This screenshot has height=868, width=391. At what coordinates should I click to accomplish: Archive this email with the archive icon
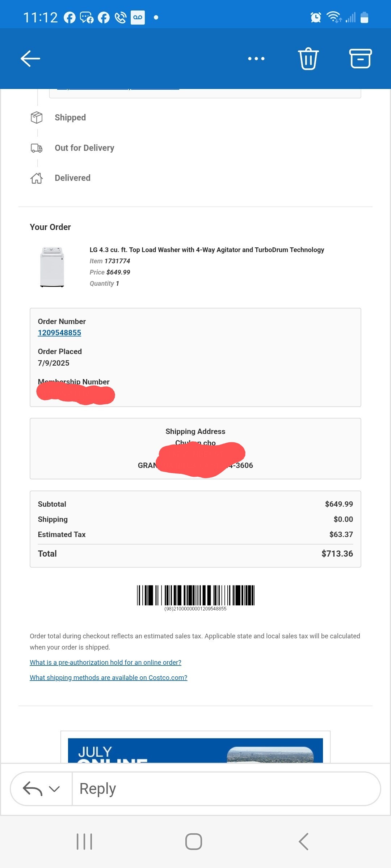coord(360,59)
